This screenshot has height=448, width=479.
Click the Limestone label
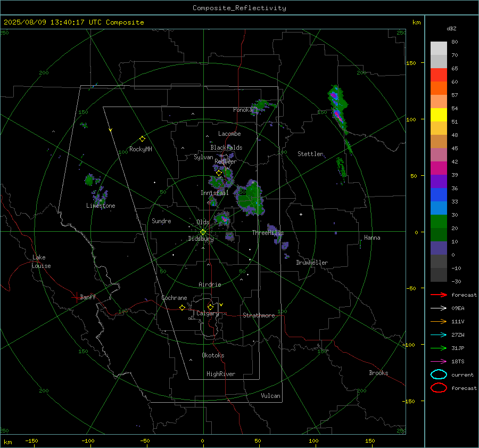(101, 206)
